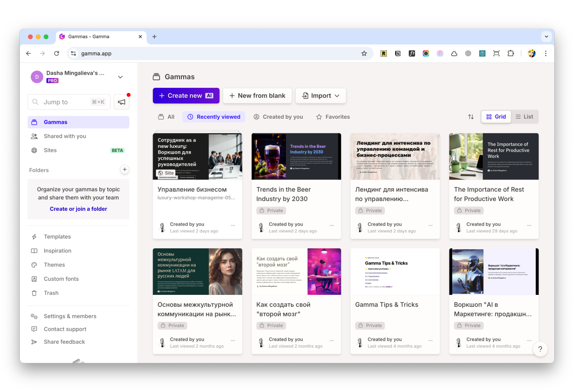Reload the page in browser

pyautogui.click(x=57, y=54)
